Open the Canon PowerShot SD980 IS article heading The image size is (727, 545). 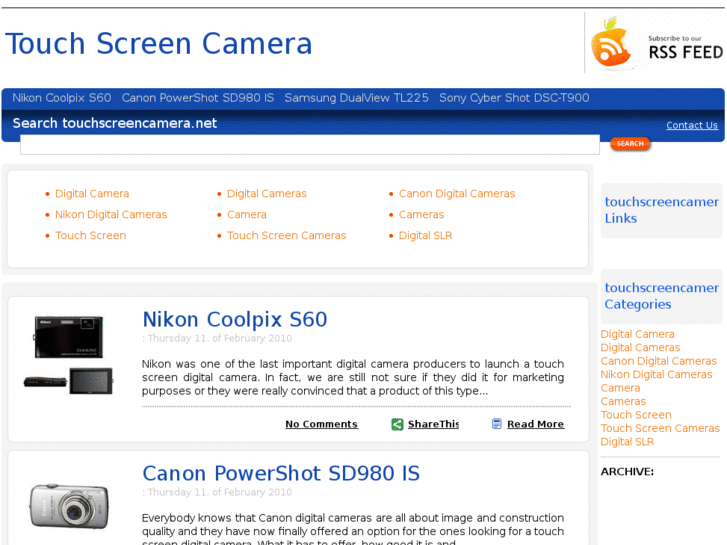tap(281, 474)
